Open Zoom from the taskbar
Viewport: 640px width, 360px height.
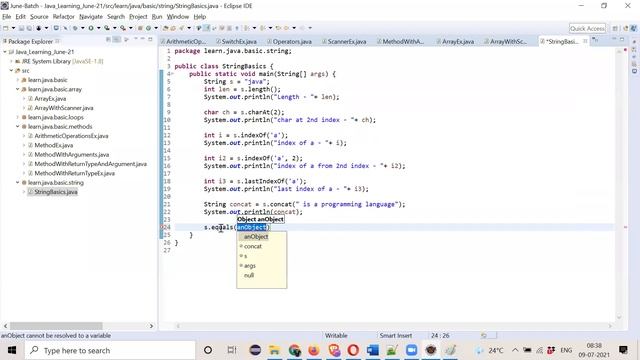(411, 350)
